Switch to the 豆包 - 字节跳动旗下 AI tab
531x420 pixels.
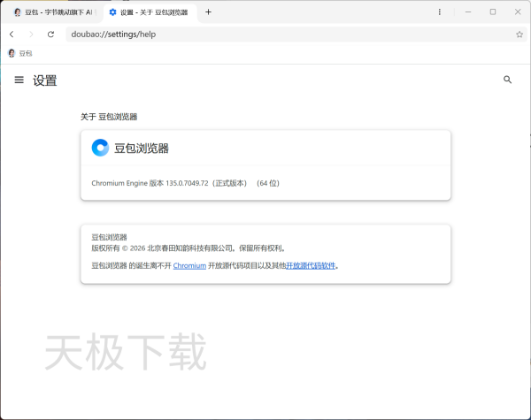51,12
